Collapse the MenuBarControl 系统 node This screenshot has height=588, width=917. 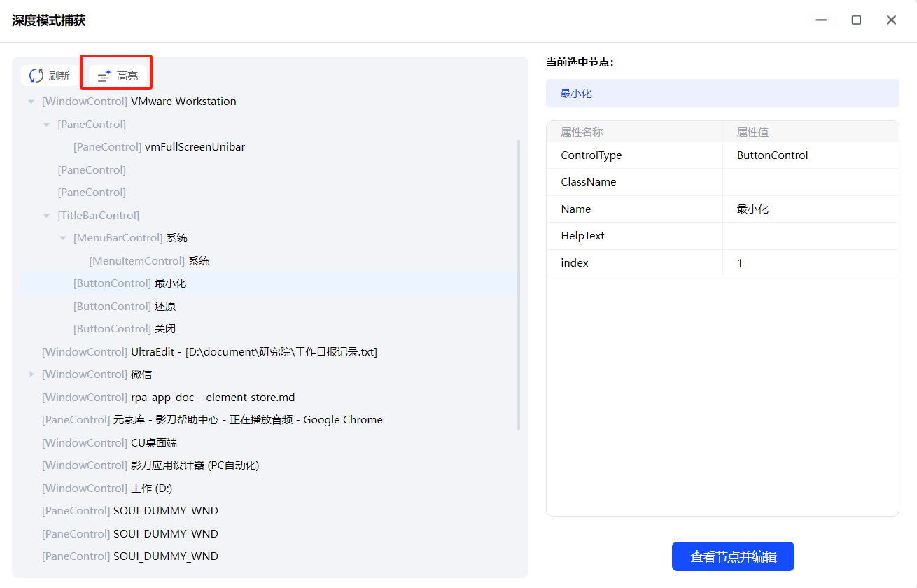pos(62,238)
